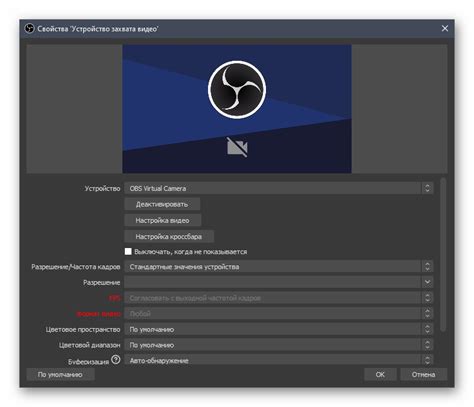Click the Деактивировать button

click(162, 204)
